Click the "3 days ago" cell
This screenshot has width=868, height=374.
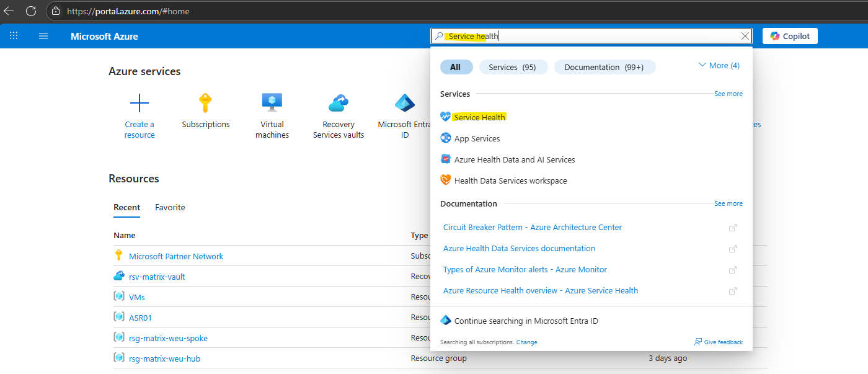coord(668,358)
